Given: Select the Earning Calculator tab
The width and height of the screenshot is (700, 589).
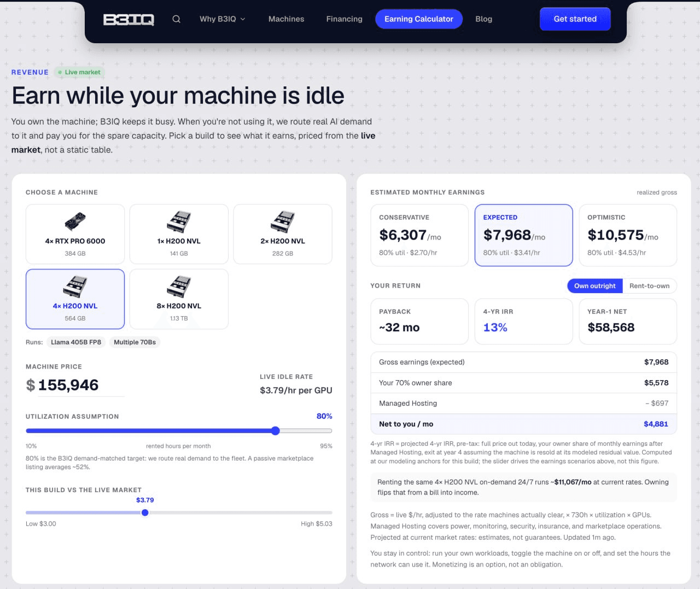Looking at the screenshot, I should [x=419, y=19].
